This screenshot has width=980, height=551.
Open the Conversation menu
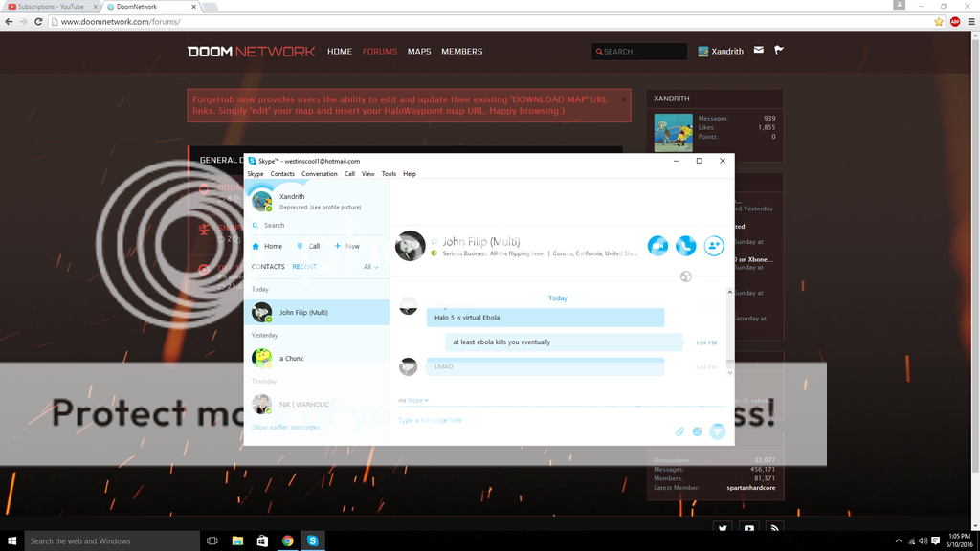tap(319, 174)
